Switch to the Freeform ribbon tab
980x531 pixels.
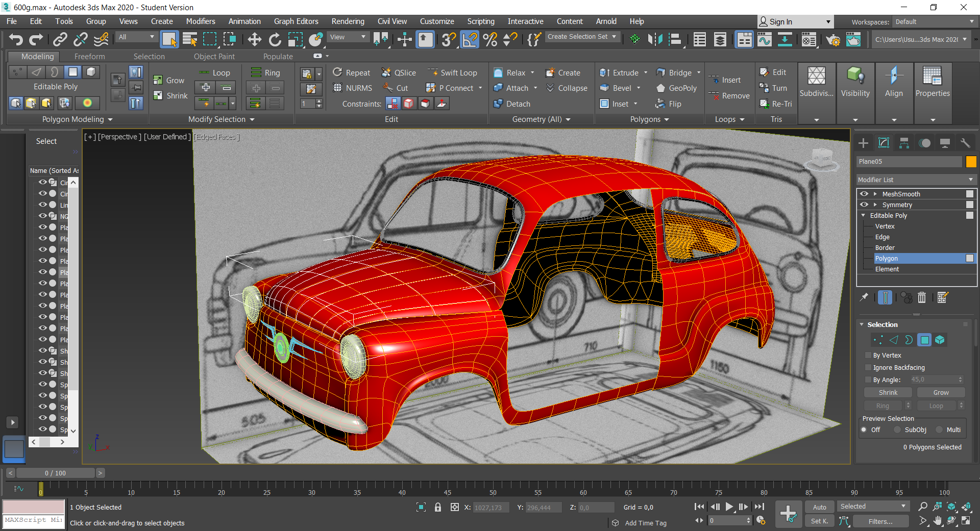coord(89,57)
